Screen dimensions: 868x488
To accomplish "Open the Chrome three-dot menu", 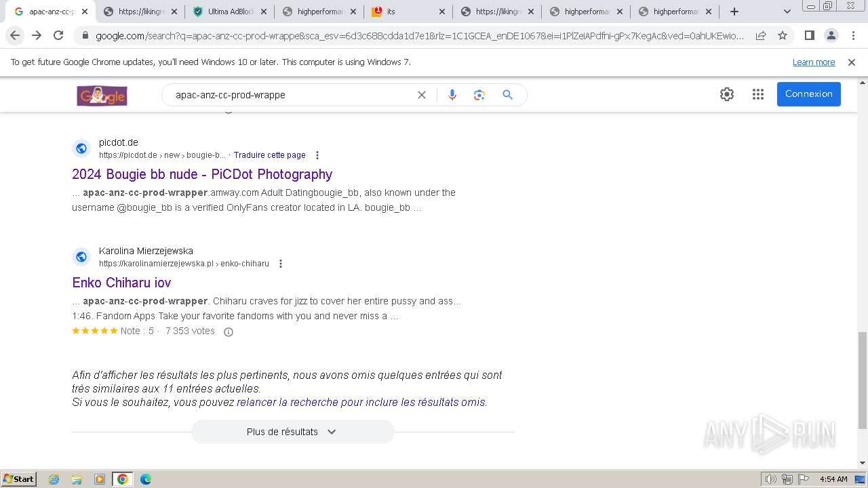I will [853, 35].
